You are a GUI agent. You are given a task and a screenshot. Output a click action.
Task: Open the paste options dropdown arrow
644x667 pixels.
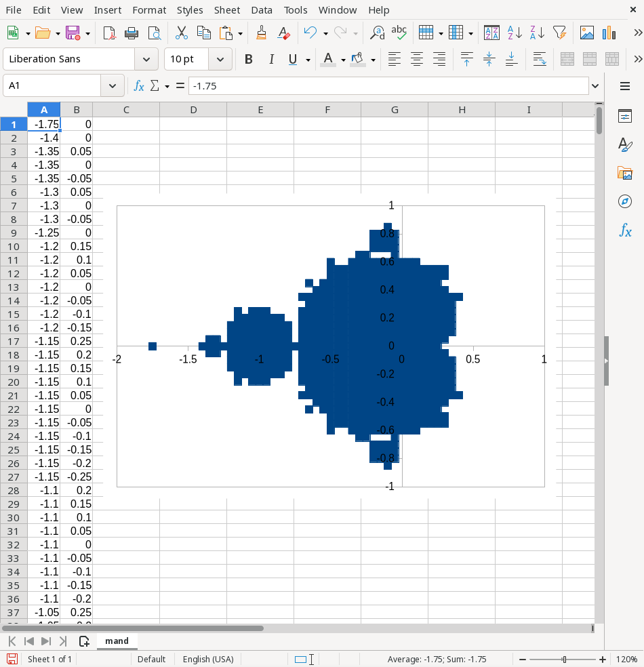coord(241,33)
